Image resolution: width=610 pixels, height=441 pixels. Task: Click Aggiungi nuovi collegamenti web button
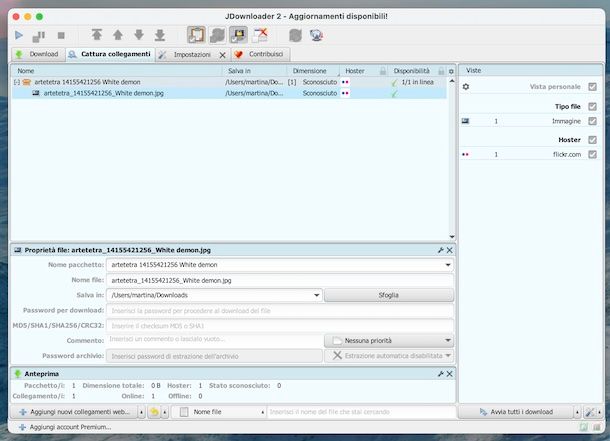tap(74, 412)
